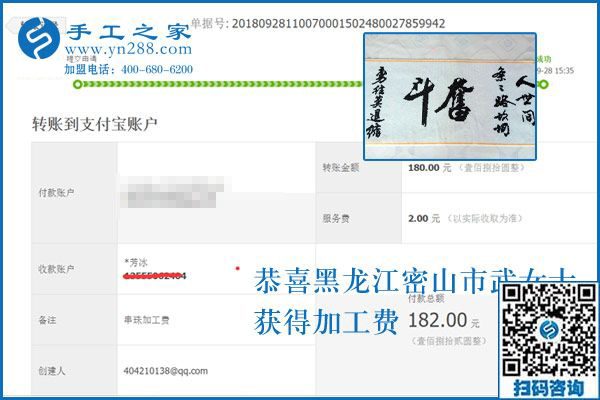Click the 转账到支付宝账户 heading

click(x=94, y=124)
